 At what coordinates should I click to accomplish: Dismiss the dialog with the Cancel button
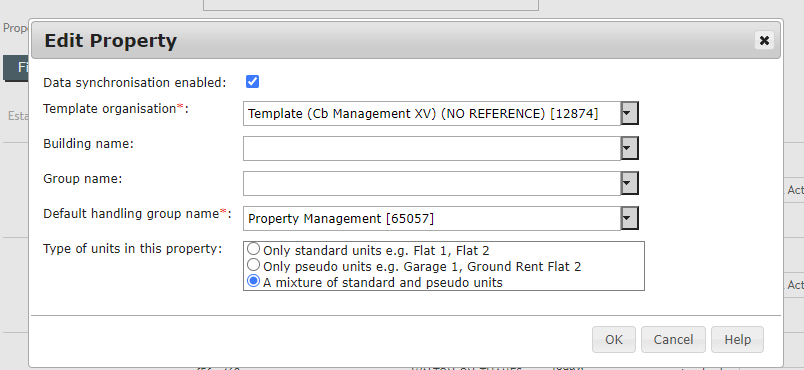(673, 340)
